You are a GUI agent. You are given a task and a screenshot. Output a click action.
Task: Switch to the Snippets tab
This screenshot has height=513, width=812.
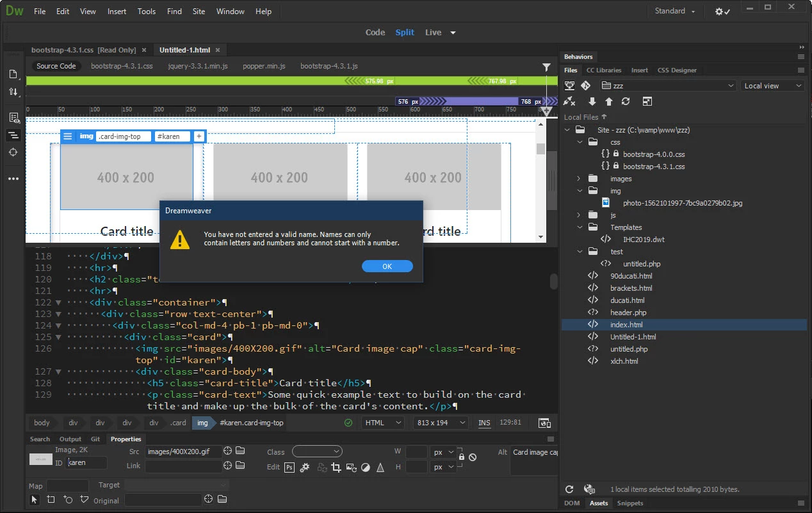(630, 503)
